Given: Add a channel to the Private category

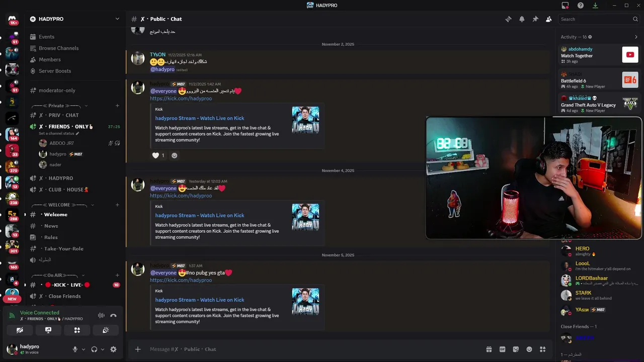Looking at the screenshot, I should click(117, 106).
